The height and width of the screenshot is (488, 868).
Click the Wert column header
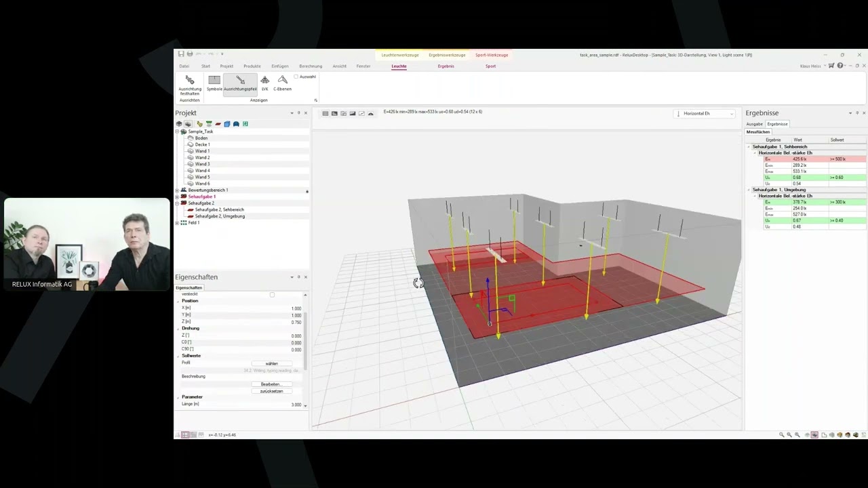810,140
